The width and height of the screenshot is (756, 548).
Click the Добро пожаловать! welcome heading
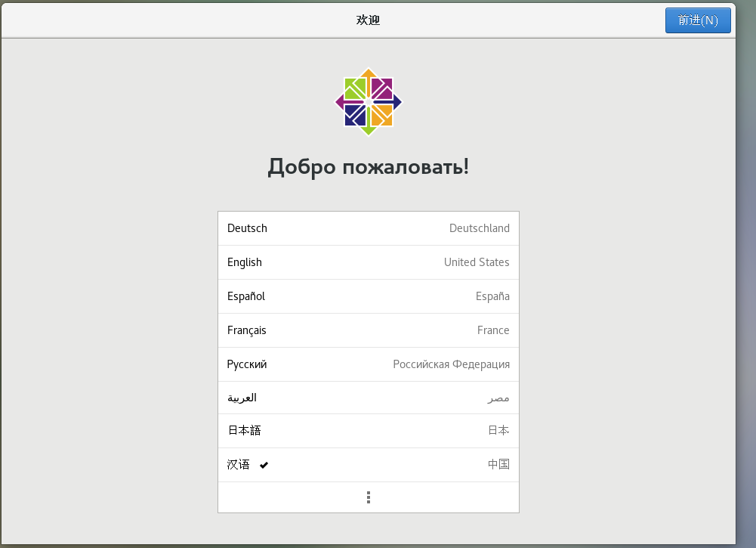tap(369, 167)
